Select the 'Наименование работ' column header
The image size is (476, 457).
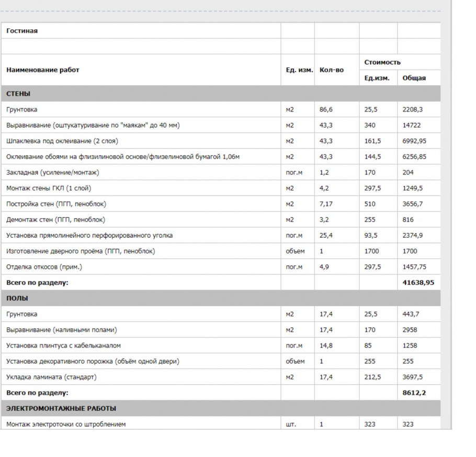pos(43,70)
